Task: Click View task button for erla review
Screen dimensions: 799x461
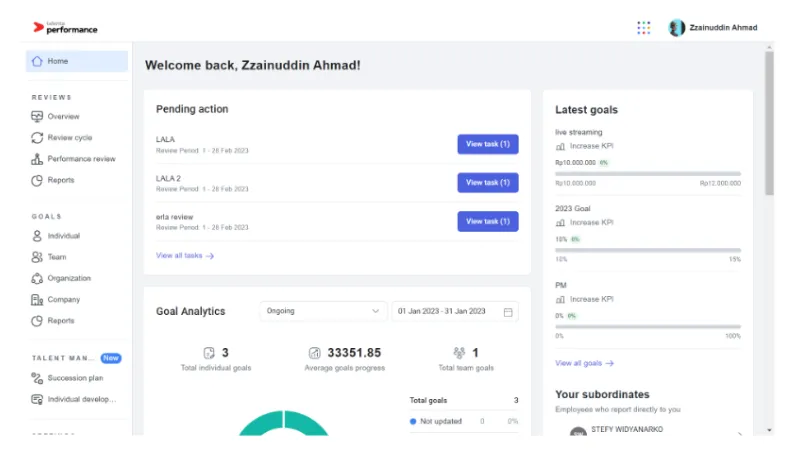Action: tap(487, 221)
